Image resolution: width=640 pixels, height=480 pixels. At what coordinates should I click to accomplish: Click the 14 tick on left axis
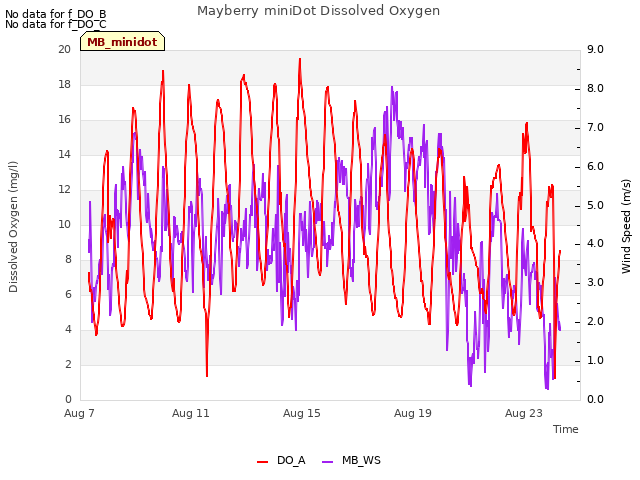coord(64,154)
